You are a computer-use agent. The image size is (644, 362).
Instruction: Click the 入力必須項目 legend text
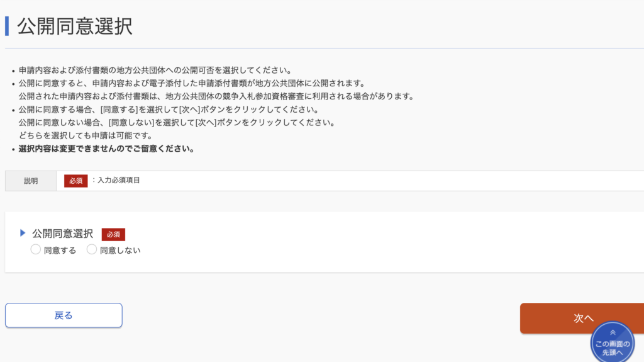(119, 180)
